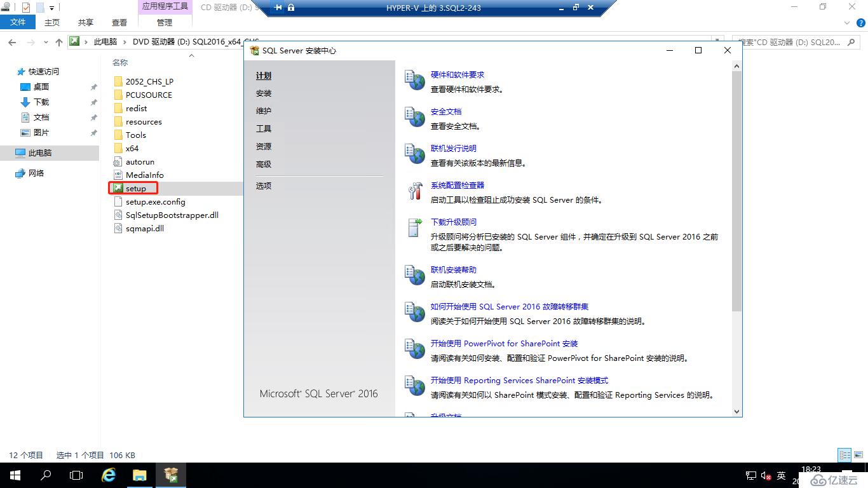868x488 pixels.
Task: Open the recent locations dropdown arrow
Action: (x=45, y=42)
